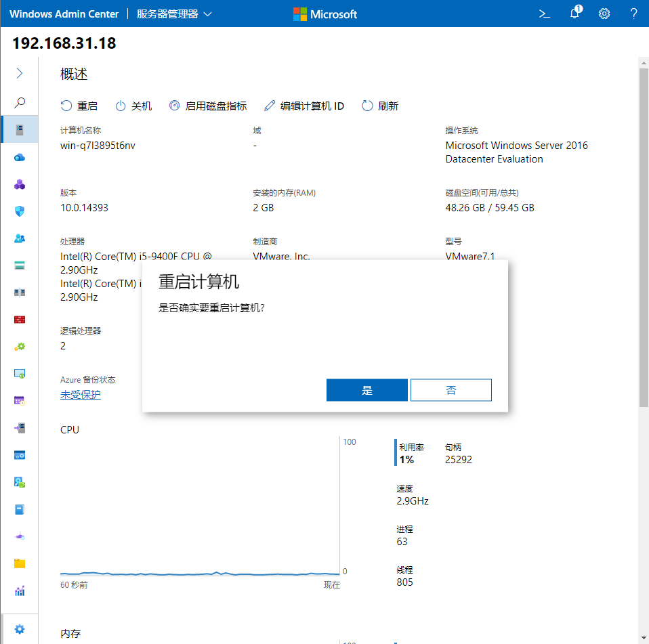Click the CPU speed value 2.9GHz
The width and height of the screenshot is (649, 644).
[413, 501]
